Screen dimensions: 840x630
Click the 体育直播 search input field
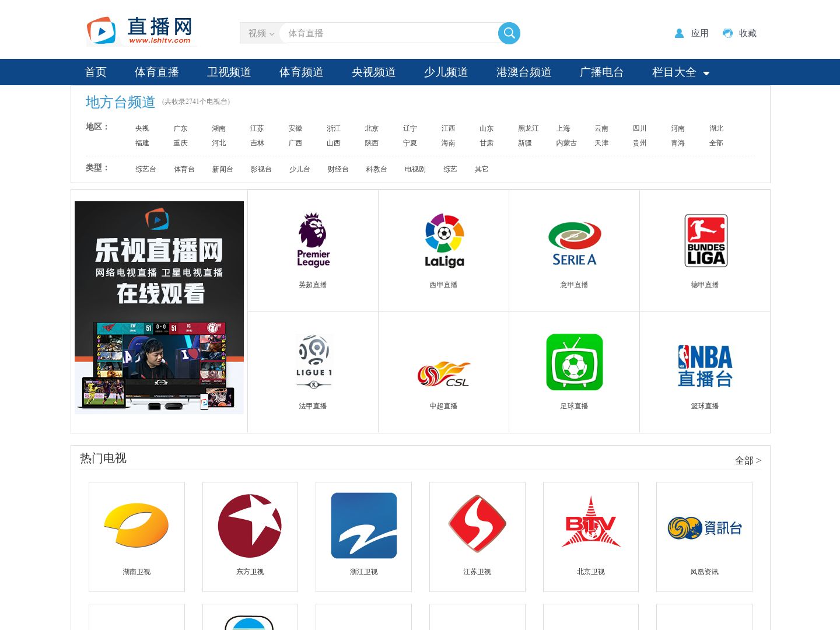(389, 33)
